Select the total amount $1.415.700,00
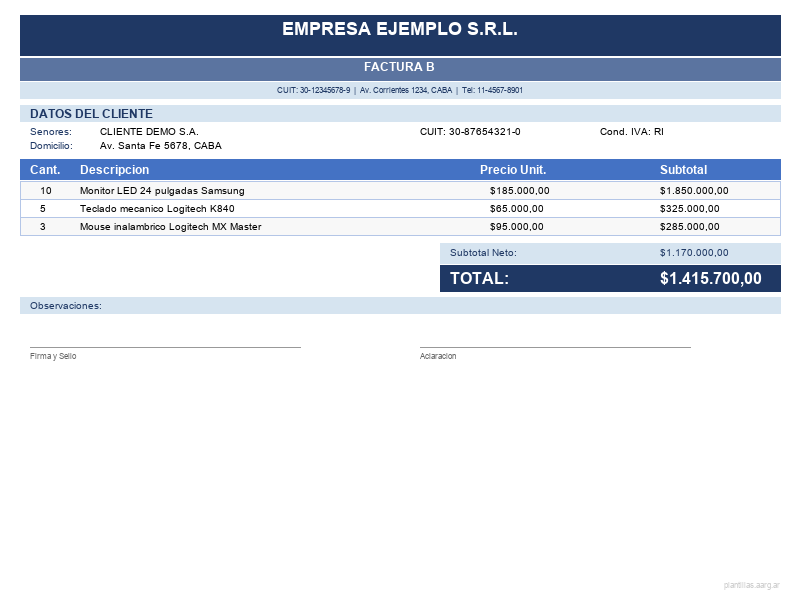 [711, 279]
